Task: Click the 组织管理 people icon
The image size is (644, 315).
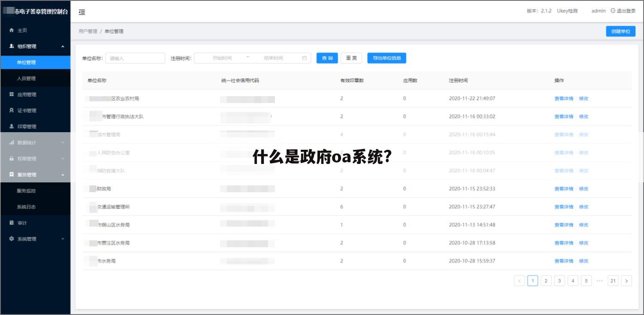Action: coord(12,46)
